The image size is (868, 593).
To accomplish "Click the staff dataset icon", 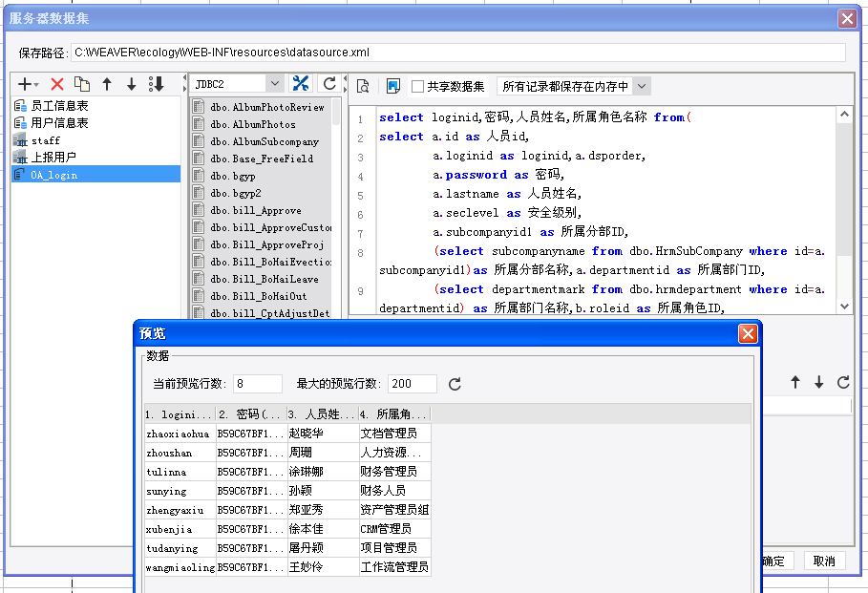I will pos(20,139).
